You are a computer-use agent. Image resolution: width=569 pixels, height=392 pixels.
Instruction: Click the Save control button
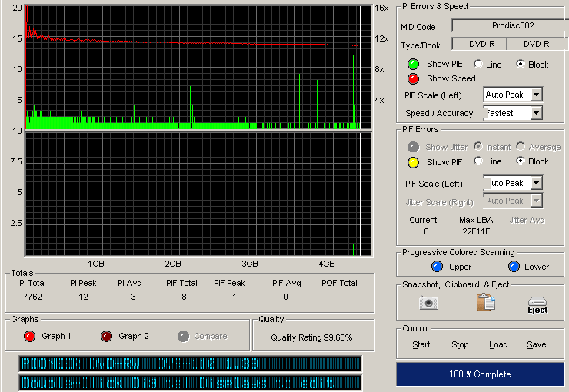point(537,344)
